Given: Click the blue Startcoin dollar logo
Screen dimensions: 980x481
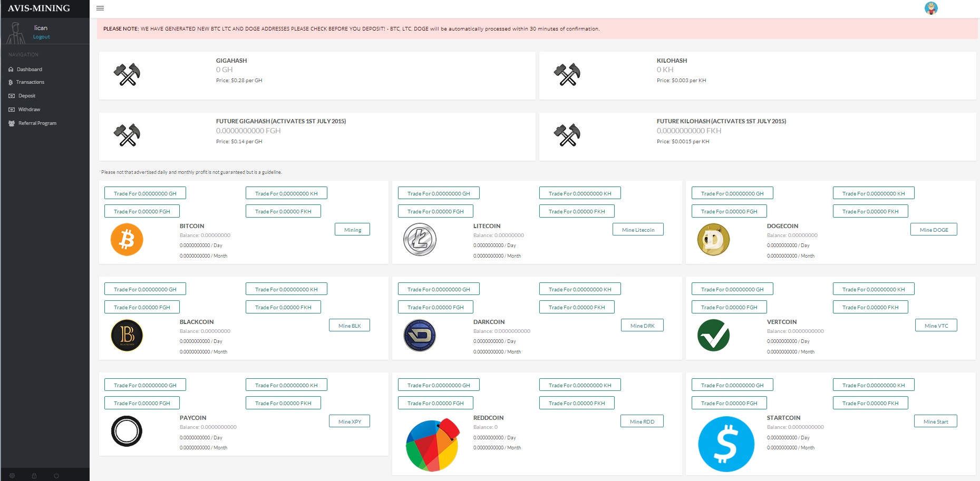Looking at the screenshot, I should point(726,444).
